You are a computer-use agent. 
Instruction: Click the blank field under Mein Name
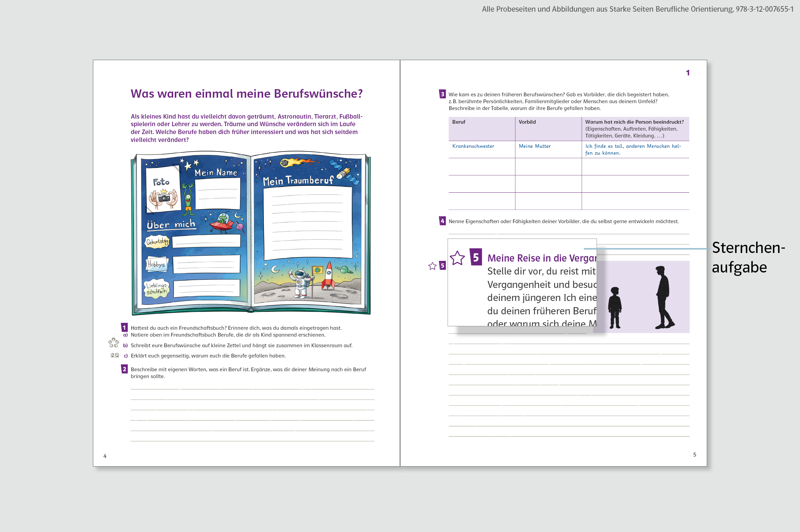pos(218,194)
